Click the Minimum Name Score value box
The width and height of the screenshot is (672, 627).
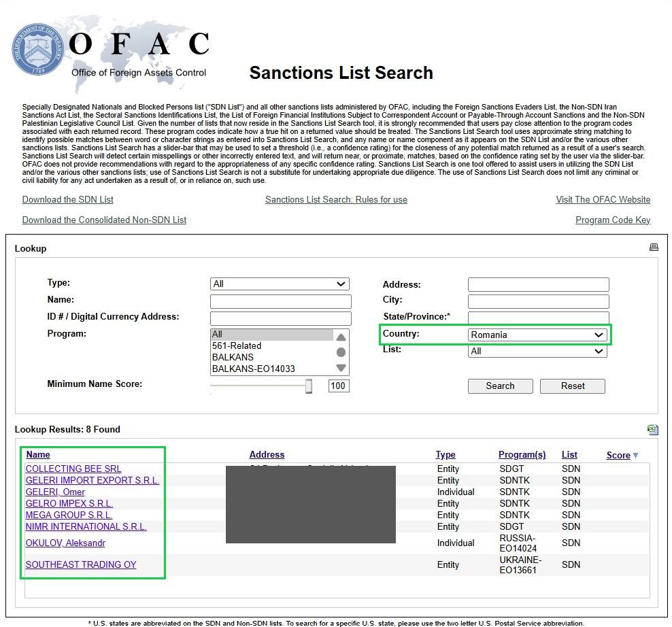click(339, 386)
